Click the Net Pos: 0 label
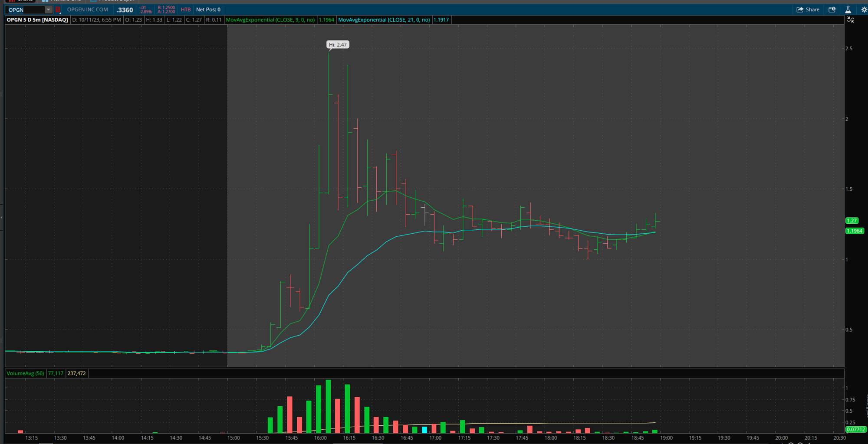Screen dimensions: 868x444 pos(208,9)
